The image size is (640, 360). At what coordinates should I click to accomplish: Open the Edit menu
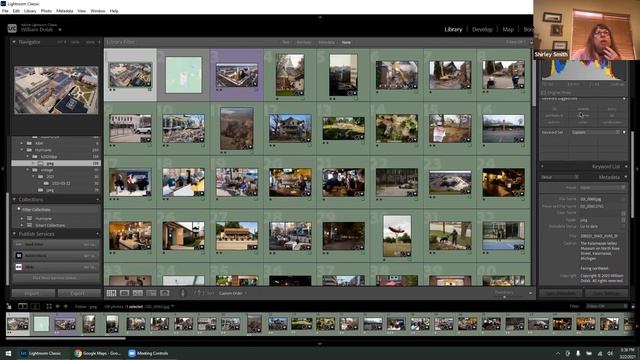[16, 11]
